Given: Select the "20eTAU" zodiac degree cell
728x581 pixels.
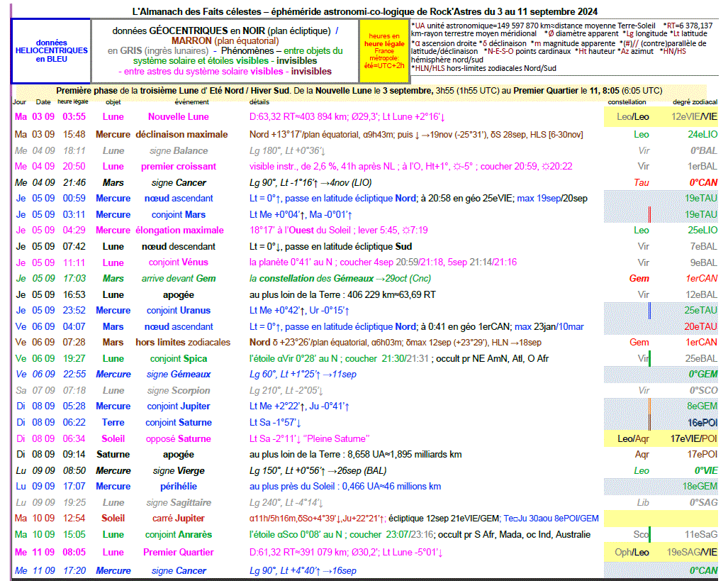Looking at the screenshot, I should (x=700, y=327).
